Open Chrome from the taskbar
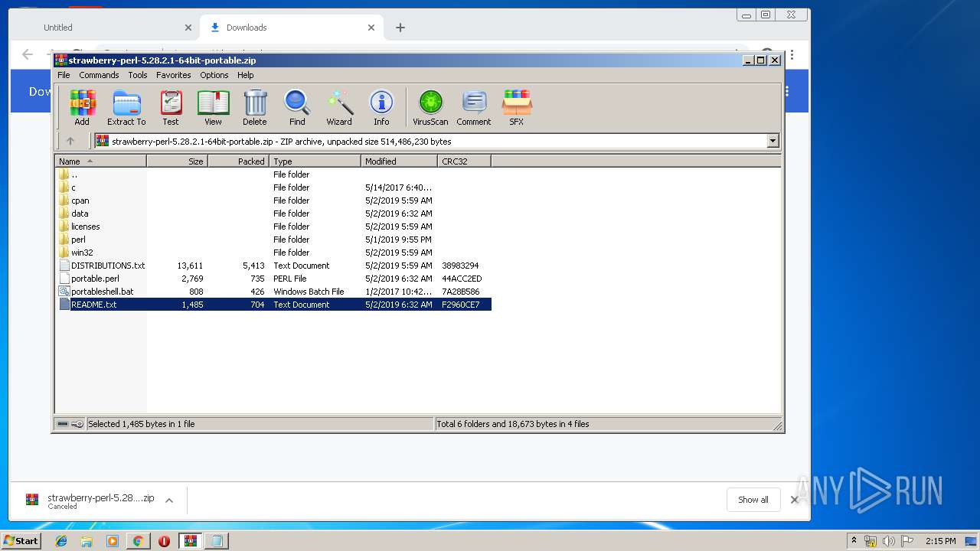This screenshot has height=551, width=980. (x=138, y=541)
